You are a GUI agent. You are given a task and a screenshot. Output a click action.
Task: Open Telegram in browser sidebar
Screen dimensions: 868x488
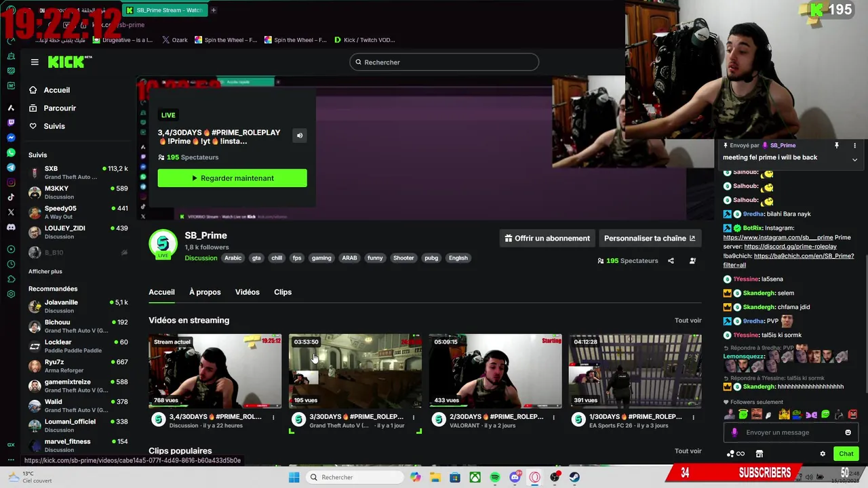[11, 167]
